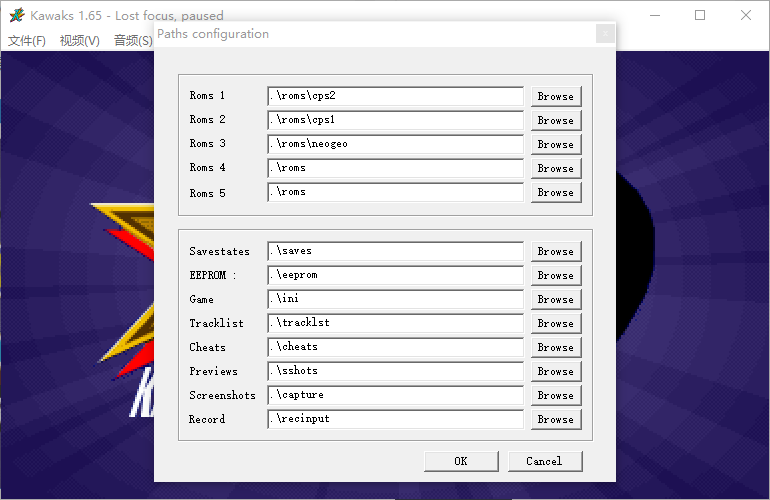This screenshot has width=770, height=500.
Task: Minimize the Kawaks window
Action: pyautogui.click(x=655, y=15)
